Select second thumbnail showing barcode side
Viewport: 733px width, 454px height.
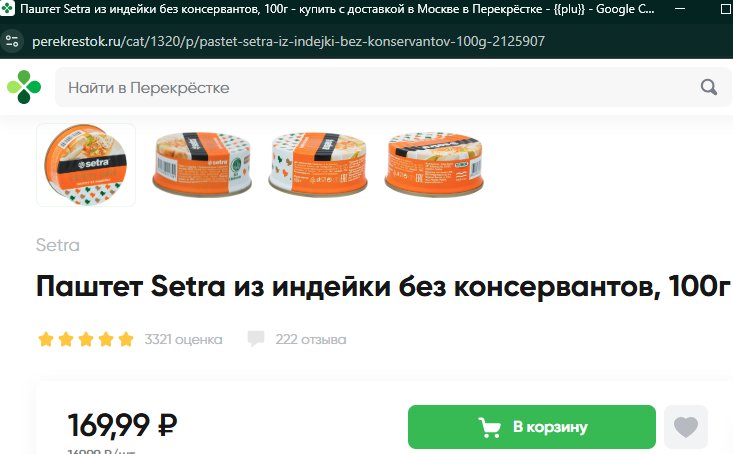(202, 164)
